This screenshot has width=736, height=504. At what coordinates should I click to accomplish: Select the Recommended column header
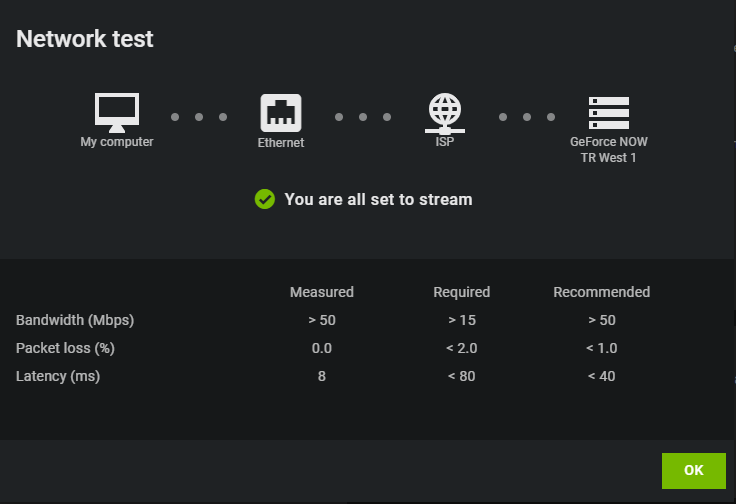pyautogui.click(x=601, y=292)
